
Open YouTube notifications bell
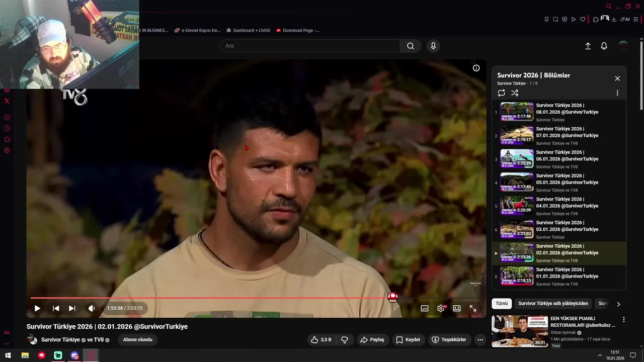point(604,46)
